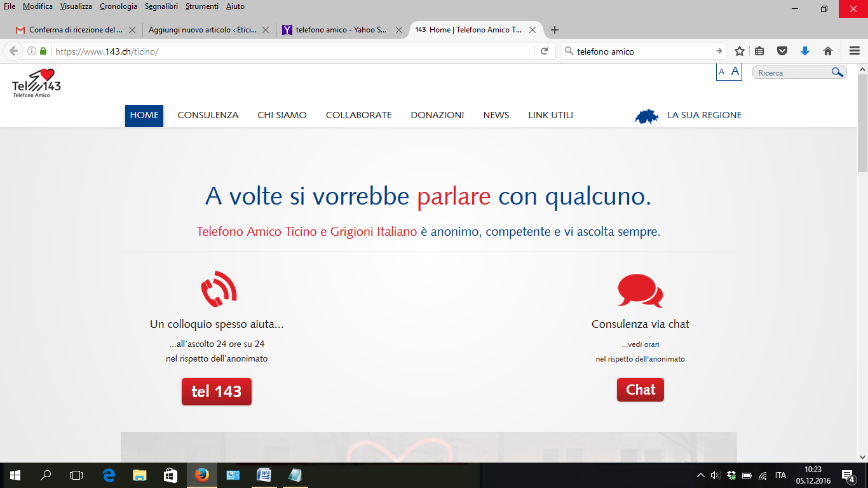Viewport: 868px width, 488px height.
Task: Select the larger font size A
Action: tap(735, 72)
